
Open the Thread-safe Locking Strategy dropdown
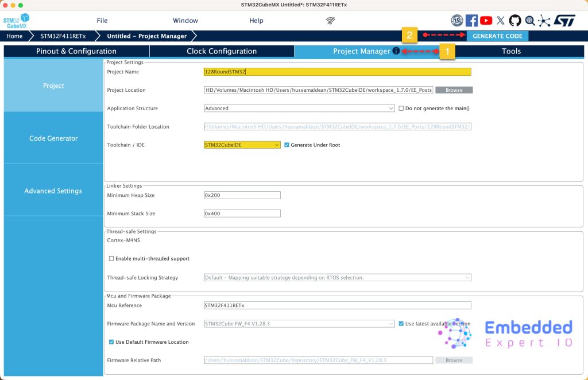338,278
